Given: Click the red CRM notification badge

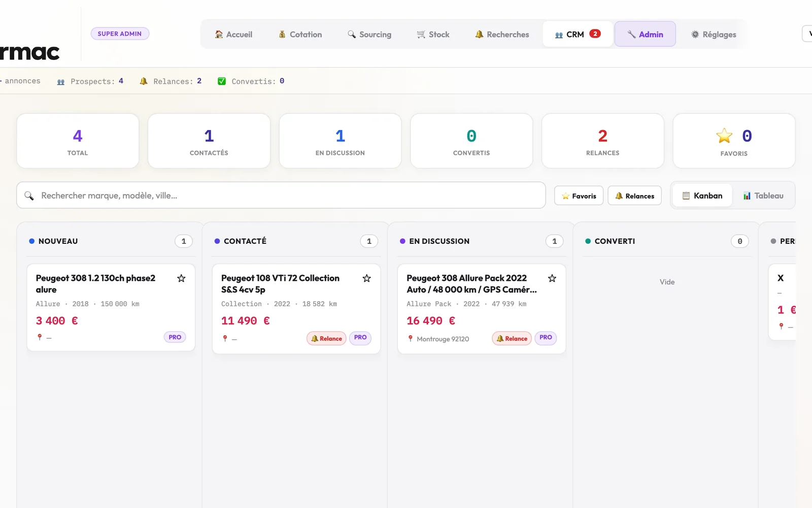Looking at the screenshot, I should point(595,34).
